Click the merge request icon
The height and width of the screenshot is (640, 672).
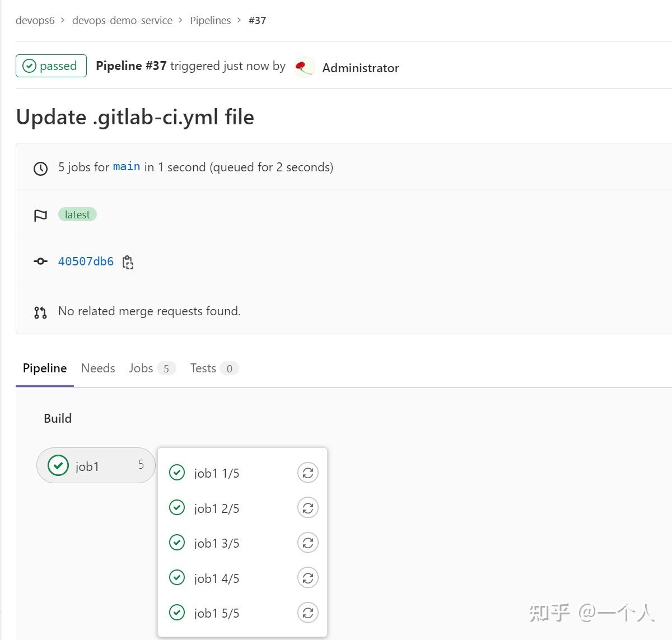tap(40, 311)
